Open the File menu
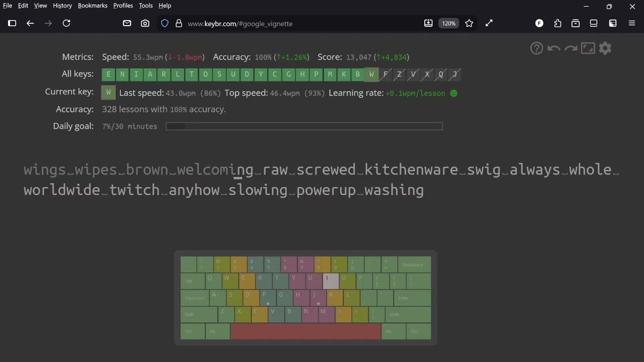 click(x=8, y=6)
